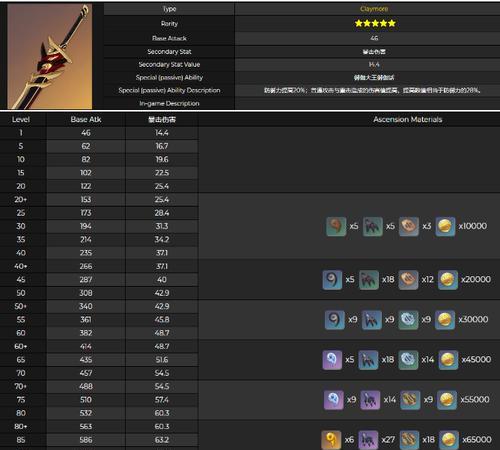
Task: Open the blue material icon in the x20000 row
Action: tap(332, 280)
